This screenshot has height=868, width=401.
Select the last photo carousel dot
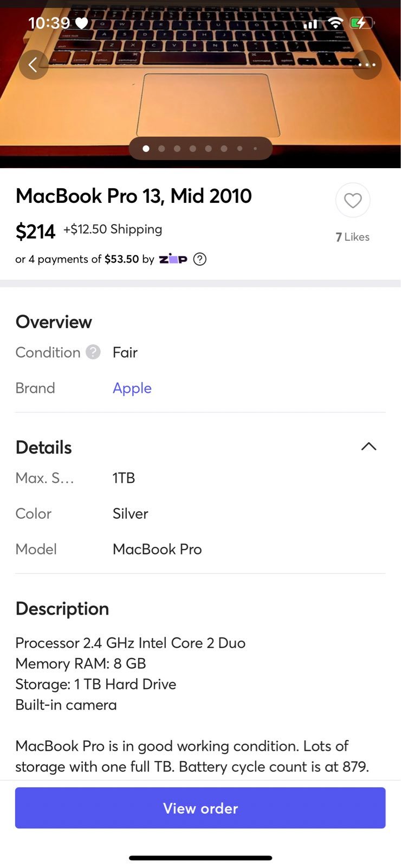click(x=255, y=149)
